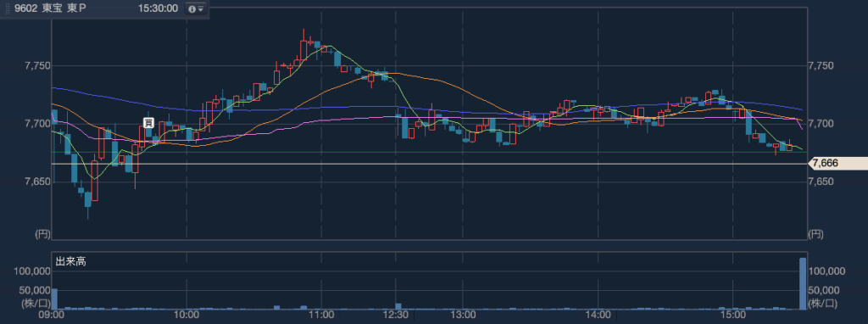Click the 出来高 volume panel label
The image size is (868, 324).
coord(71,261)
